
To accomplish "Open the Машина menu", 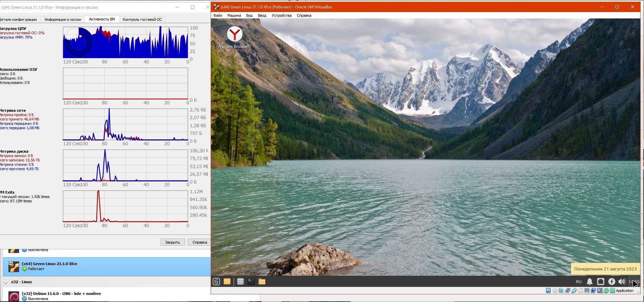I will (x=234, y=15).
